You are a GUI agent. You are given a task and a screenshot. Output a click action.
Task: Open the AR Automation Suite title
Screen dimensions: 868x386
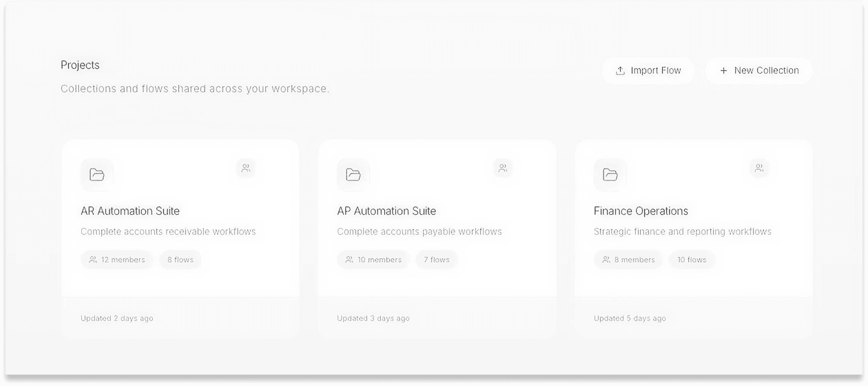tap(130, 211)
